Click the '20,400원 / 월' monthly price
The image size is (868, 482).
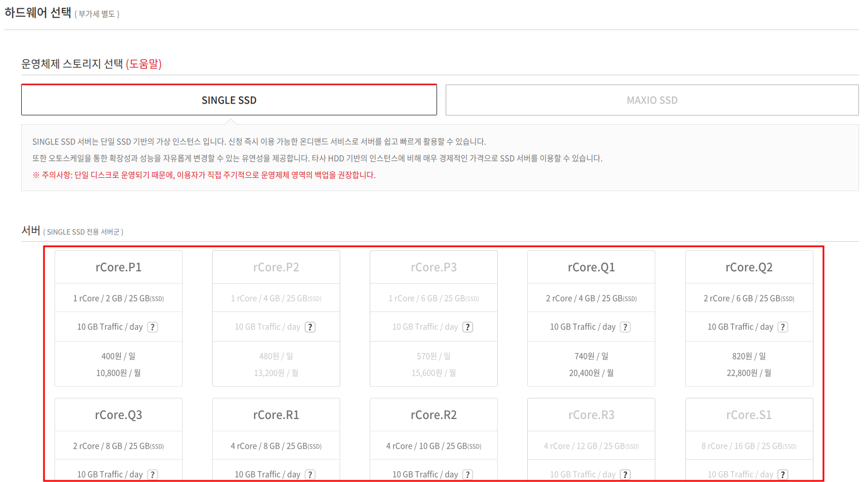[x=591, y=373]
